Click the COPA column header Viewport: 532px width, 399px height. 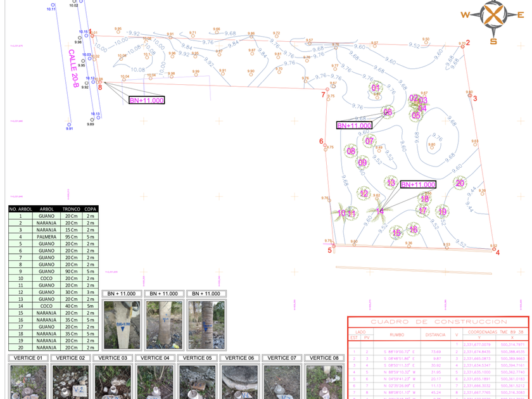click(x=90, y=209)
